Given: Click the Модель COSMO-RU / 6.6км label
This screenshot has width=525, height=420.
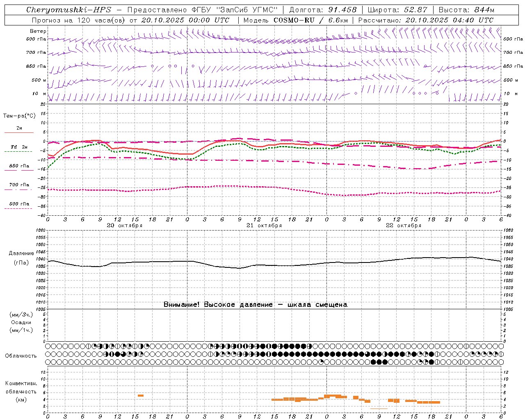Looking at the screenshot, I should (296, 20).
